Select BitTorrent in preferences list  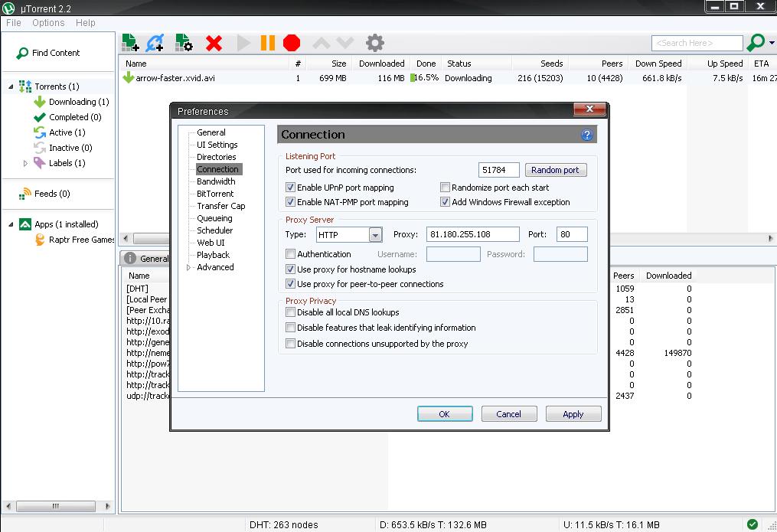(x=215, y=194)
